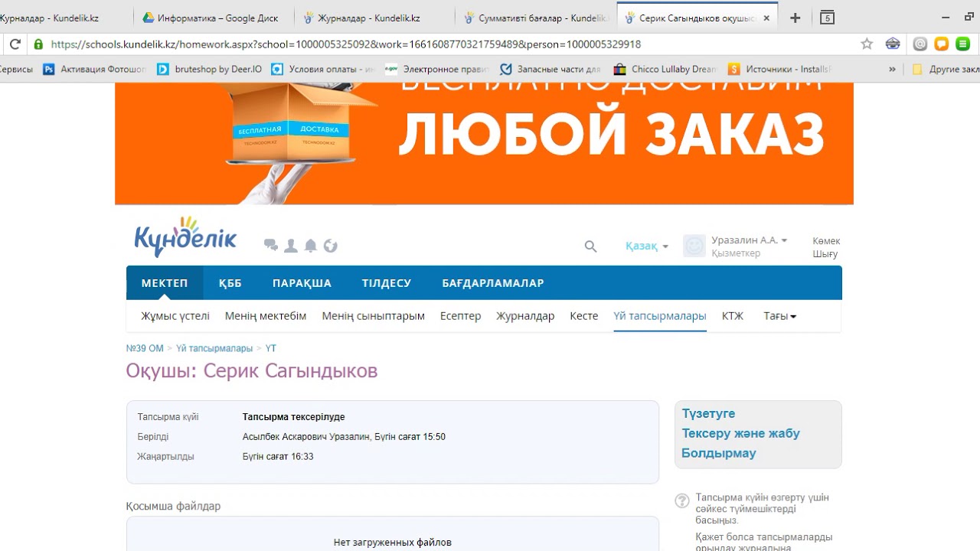Open the Үй тапсырмалары breadcrumb link

(214, 348)
